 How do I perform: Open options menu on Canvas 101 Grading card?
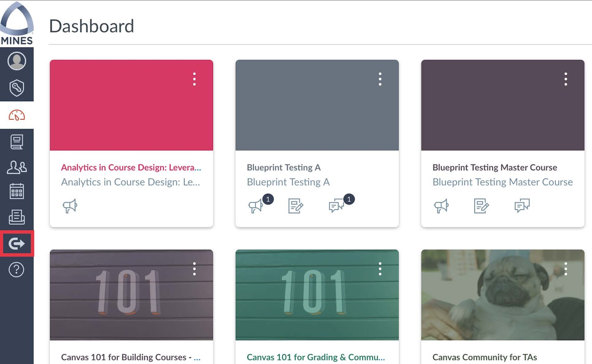pos(380,269)
